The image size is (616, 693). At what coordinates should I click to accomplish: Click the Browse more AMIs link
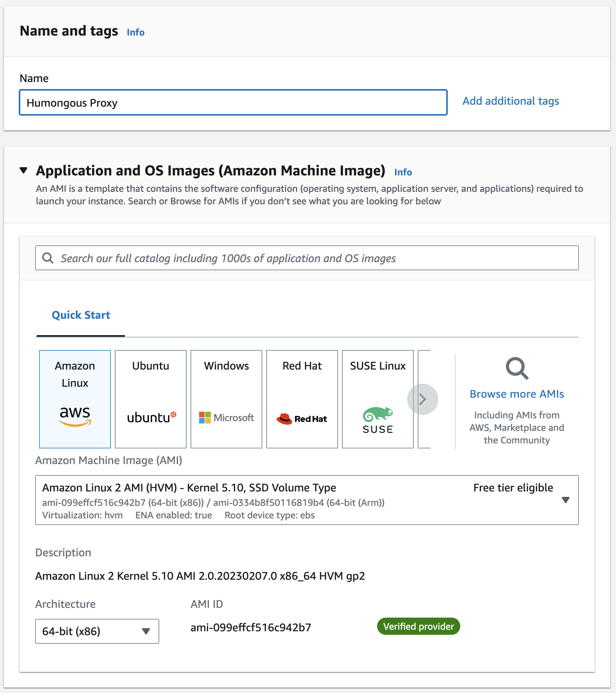click(517, 394)
